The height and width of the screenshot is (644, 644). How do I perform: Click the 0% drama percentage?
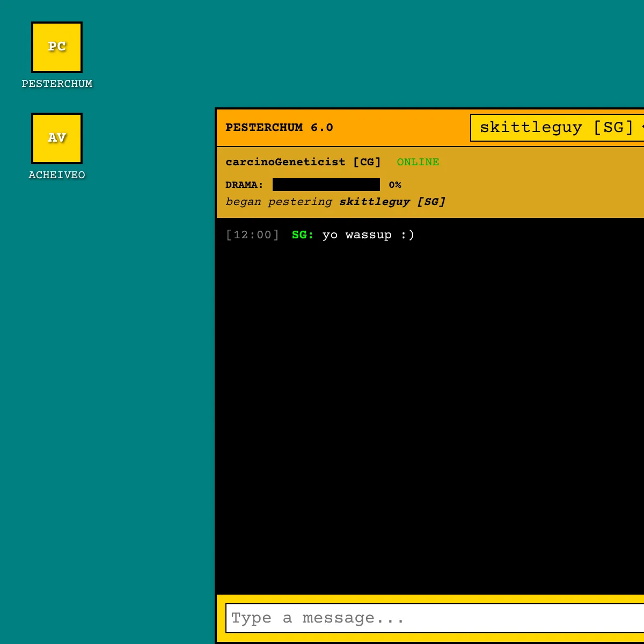click(395, 185)
